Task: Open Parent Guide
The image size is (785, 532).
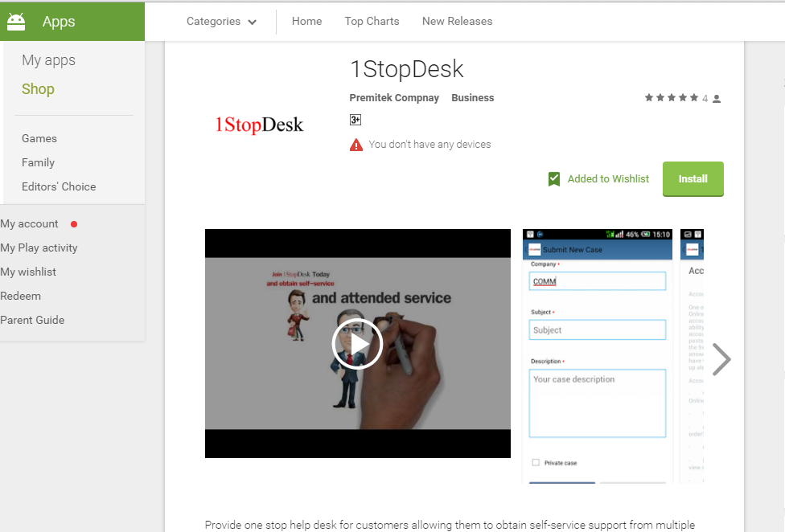Action: coord(32,320)
